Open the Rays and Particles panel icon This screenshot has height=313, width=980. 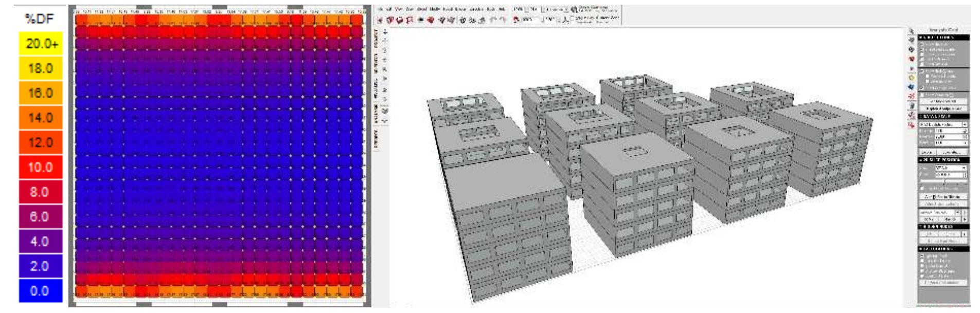coord(912,96)
